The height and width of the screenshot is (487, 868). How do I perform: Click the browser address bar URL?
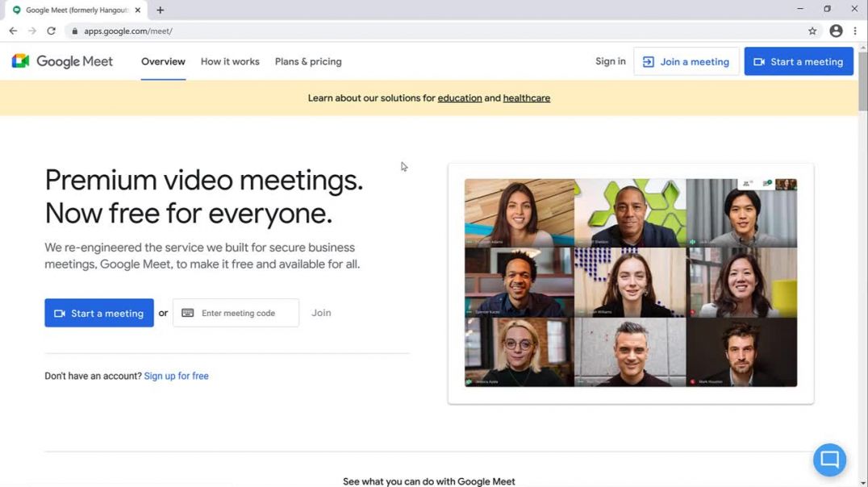pyautogui.click(x=128, y=31)
